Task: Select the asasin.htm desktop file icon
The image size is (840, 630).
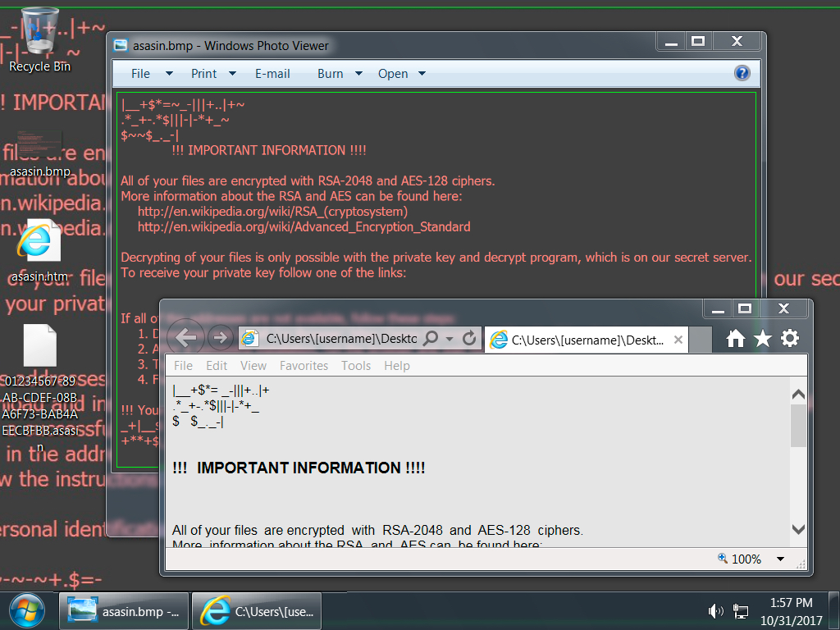Action: click(x=39, y=251)
